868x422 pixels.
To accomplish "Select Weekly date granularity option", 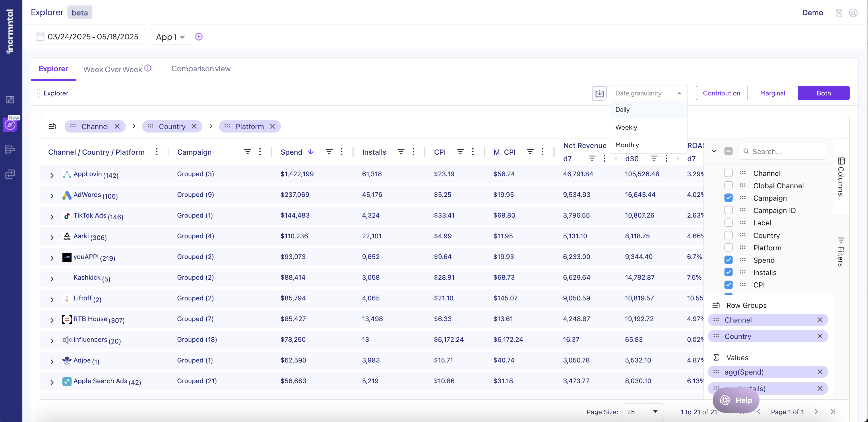I will (x=626, y=127).
